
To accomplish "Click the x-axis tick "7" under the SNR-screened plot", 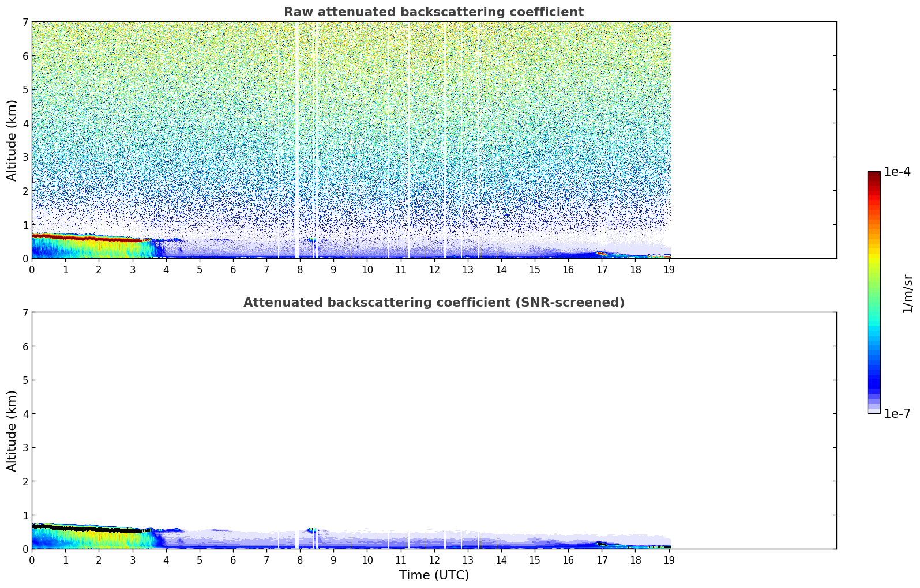I will tap(266, 560).
